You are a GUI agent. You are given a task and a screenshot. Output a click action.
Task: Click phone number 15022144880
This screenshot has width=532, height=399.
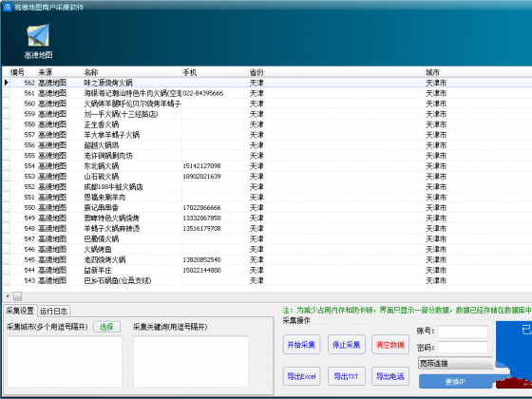coord(201,271)
